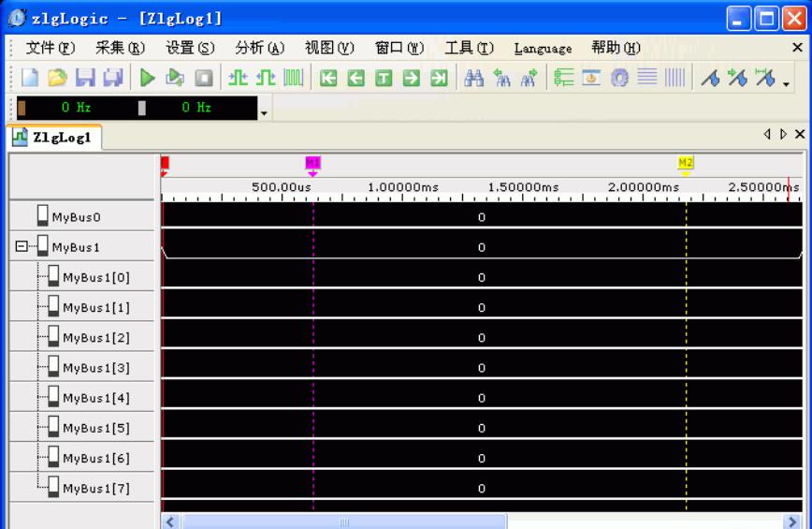
Task: Toggle the horizontal lines icon
Action: (647, 78)
